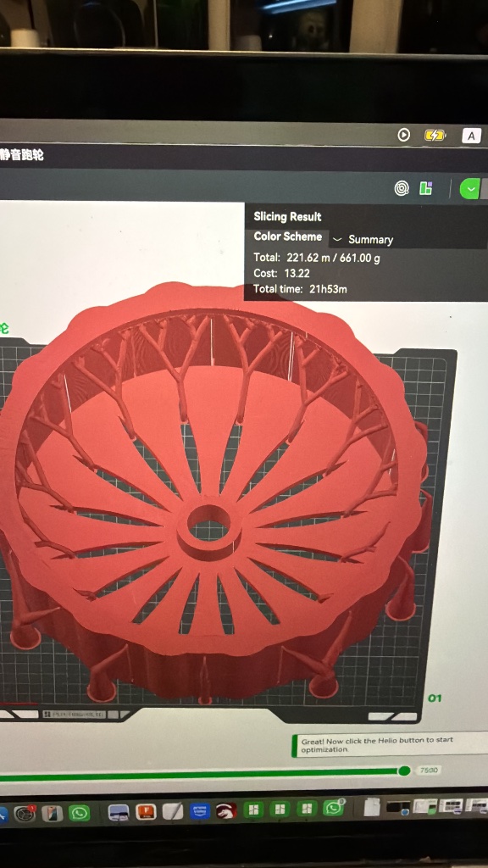
Task: Open System Settings from the dock
Action: (25, 813)
